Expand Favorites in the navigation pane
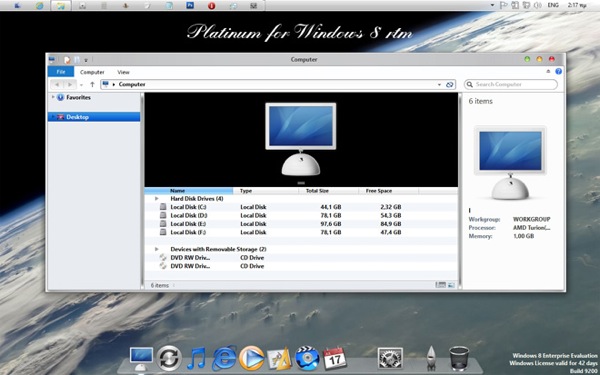The width and height of the screenshot is (600, 375). coord(53,97)
